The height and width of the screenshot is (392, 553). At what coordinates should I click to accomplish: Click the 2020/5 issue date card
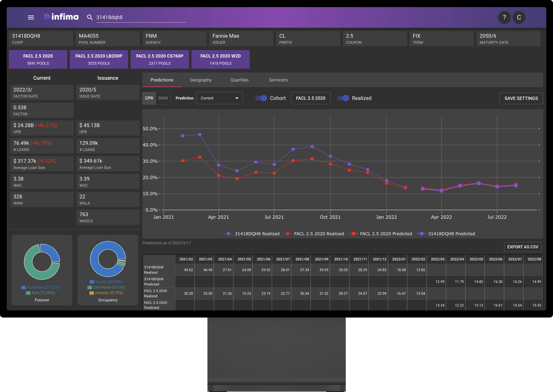tap(108, 92)
